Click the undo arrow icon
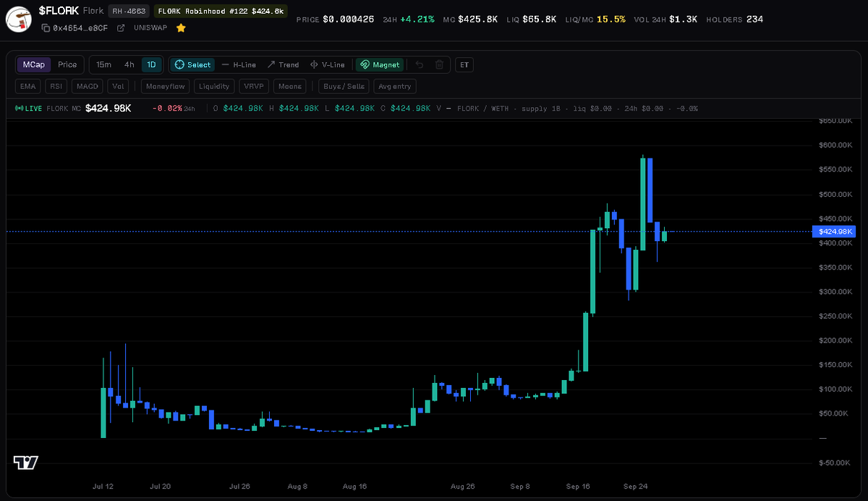The width and height of the screenshot is (868, 501). (420, 64)
